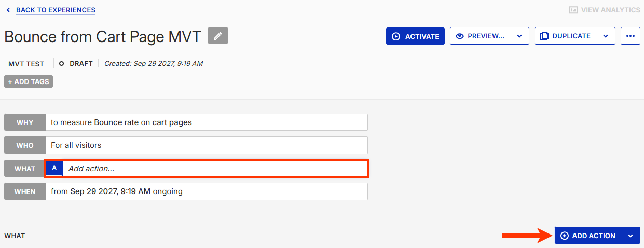Open the Add Action dropdown arrow
Screen dimensions: 644x248
(x=631, y=236)
